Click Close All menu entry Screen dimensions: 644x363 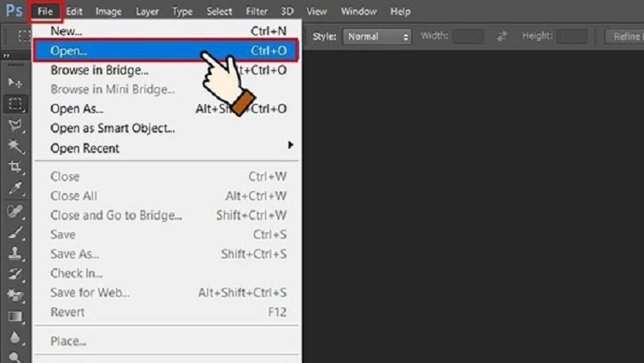[166, 196]
